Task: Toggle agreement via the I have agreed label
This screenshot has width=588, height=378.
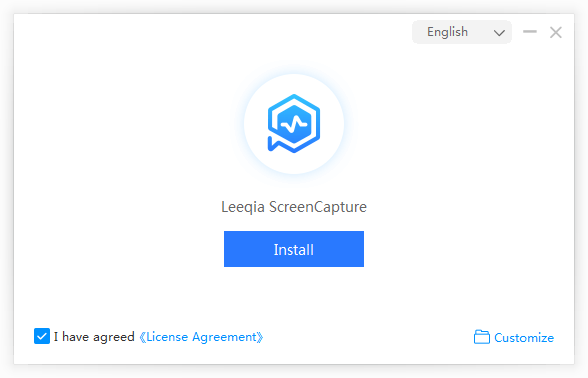Action: point(94,337)
